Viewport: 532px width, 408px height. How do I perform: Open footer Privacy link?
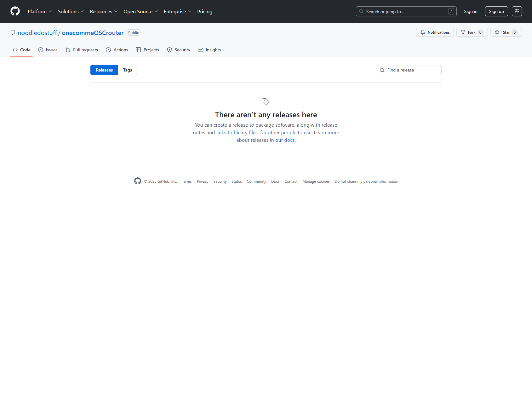(203, 181)
